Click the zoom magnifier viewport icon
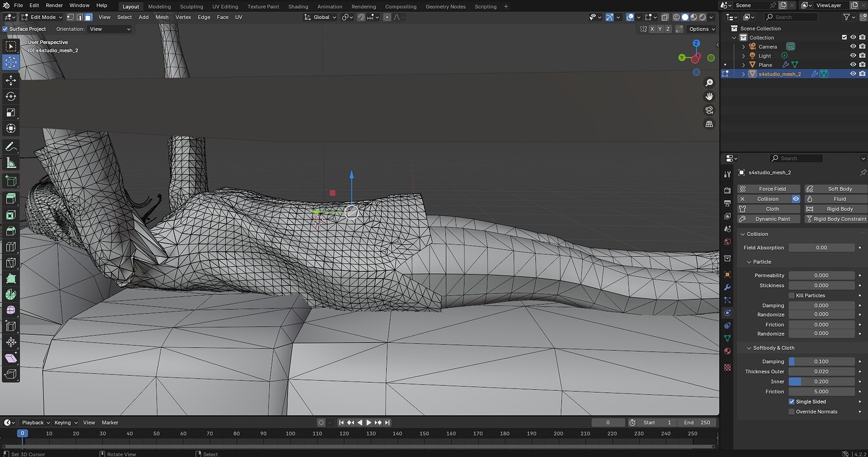Screen dimensions: 868x457 point(709,82)
